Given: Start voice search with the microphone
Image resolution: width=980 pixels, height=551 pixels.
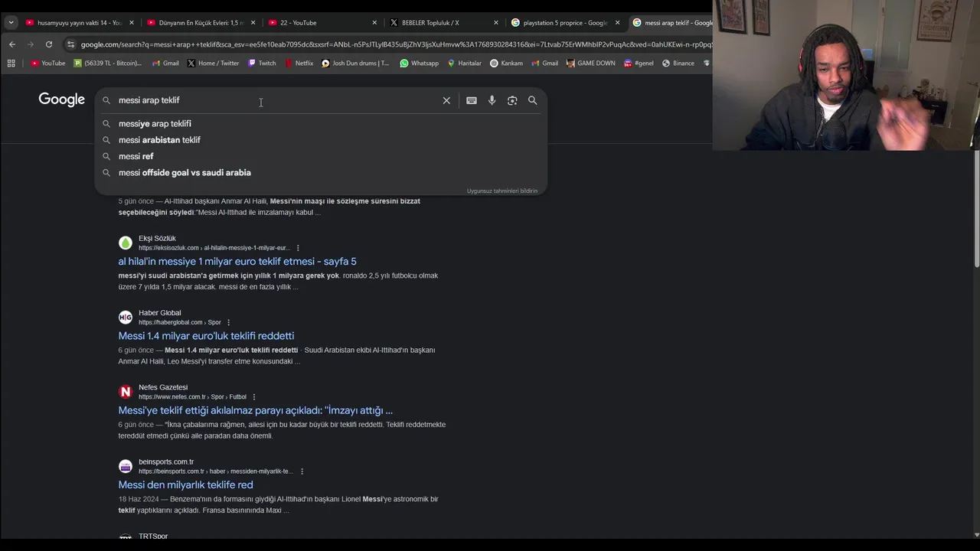Looking at the screenshot, I should [492, 100].
